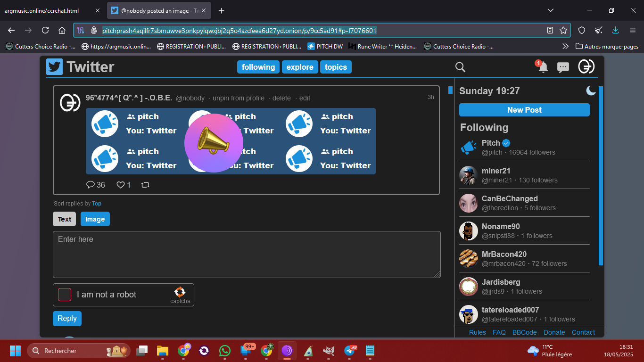
Task: Click the browser Back arrow
Action: [11, 30]
